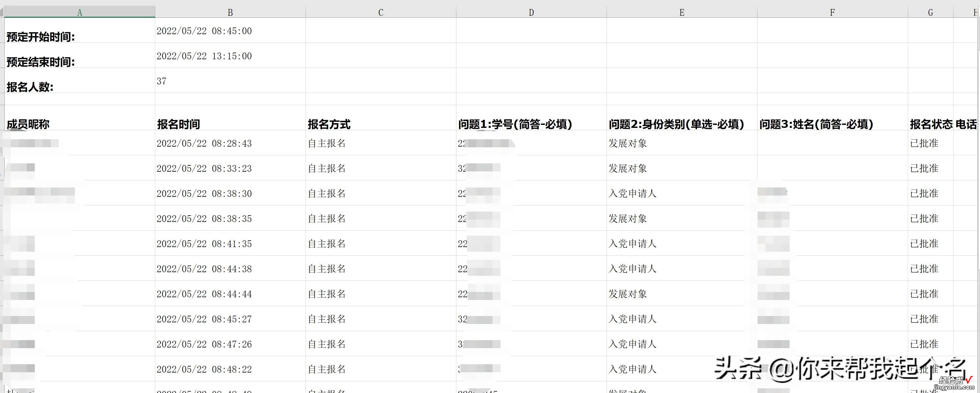Select cell with 2022/05/22 13:15:00
The width and height of the screenshot is (980, 393).
[230, 56]
